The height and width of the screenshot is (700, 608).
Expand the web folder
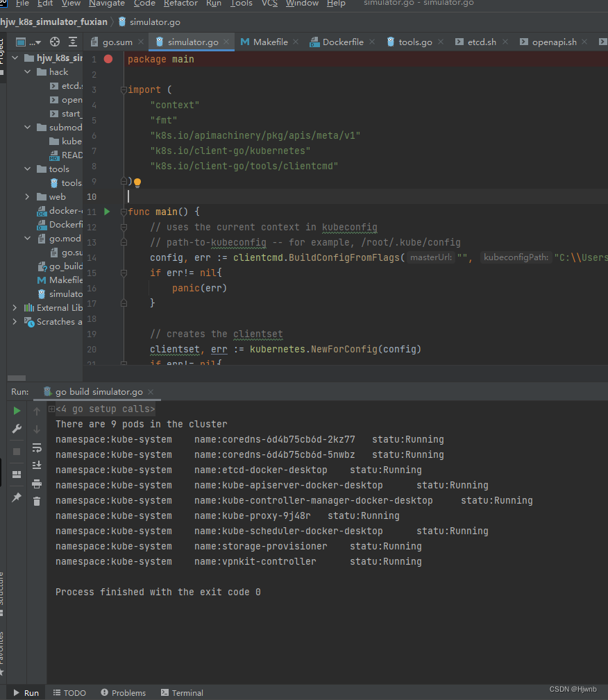click(28, 196)
